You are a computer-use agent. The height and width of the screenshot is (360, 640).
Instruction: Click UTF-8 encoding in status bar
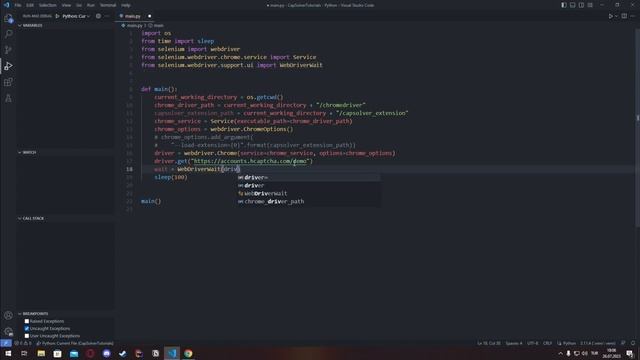532,343
